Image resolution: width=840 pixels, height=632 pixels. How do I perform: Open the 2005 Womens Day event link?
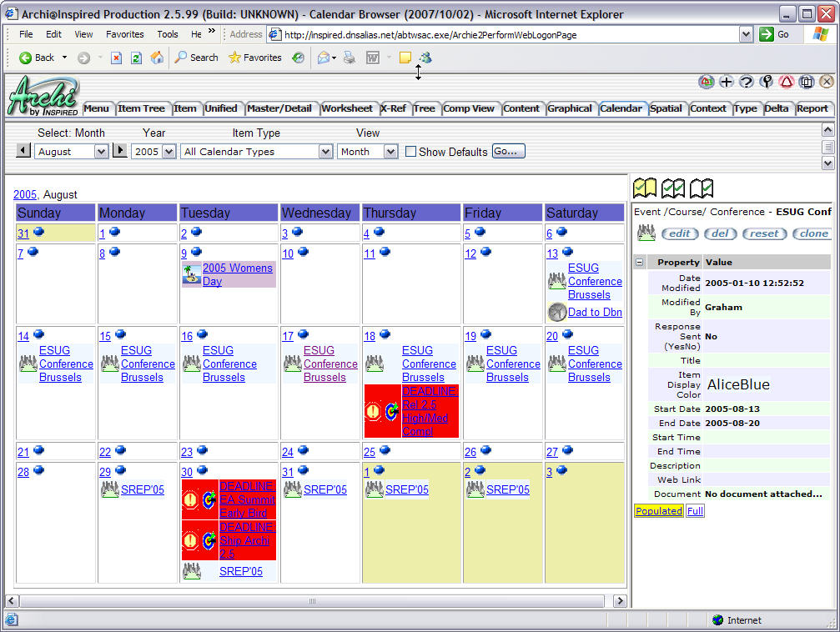(238, 274)
